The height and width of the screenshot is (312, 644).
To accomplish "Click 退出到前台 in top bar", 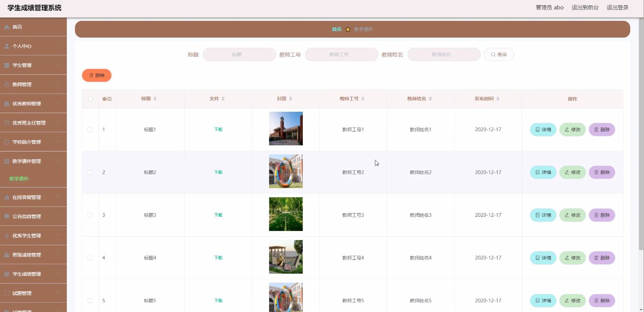I will [x=585, y=8].
